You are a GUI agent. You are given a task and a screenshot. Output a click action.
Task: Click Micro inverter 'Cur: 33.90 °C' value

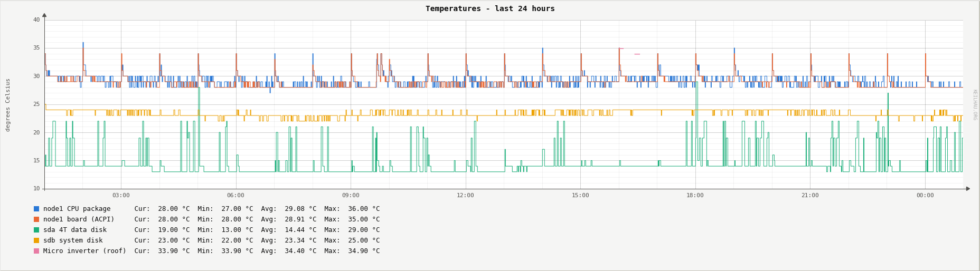click(x=162, y=251)
